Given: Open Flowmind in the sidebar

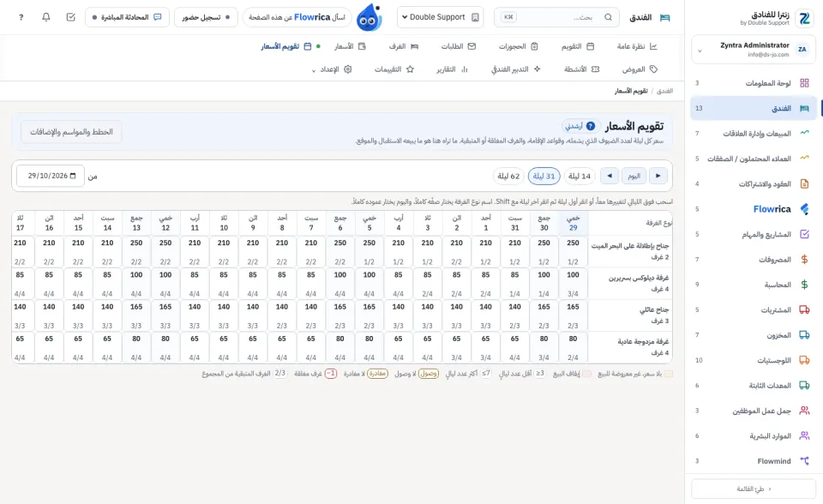Looking at the screenshot, I should [754, 461].
